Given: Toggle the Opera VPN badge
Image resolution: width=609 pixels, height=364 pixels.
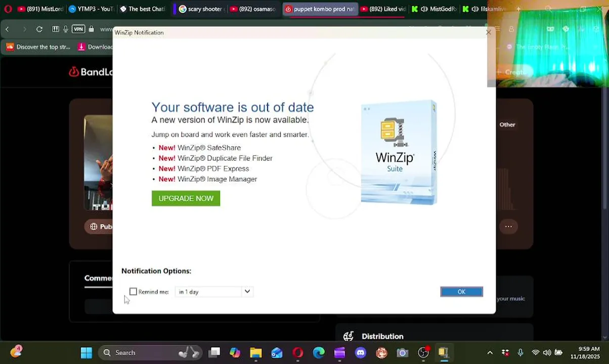Looking at the screenshot, I should point(78,29).
